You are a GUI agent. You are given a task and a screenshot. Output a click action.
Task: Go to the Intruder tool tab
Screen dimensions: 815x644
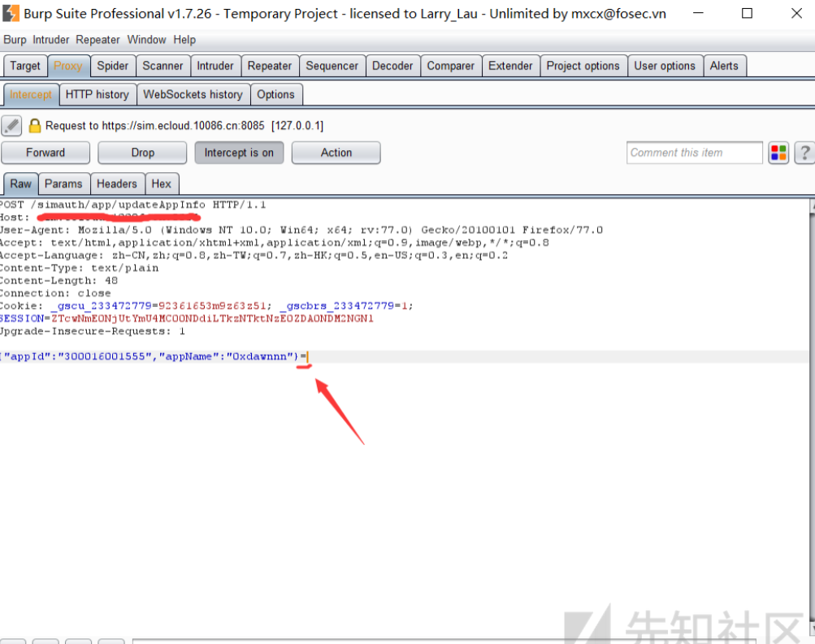point(215,66)
